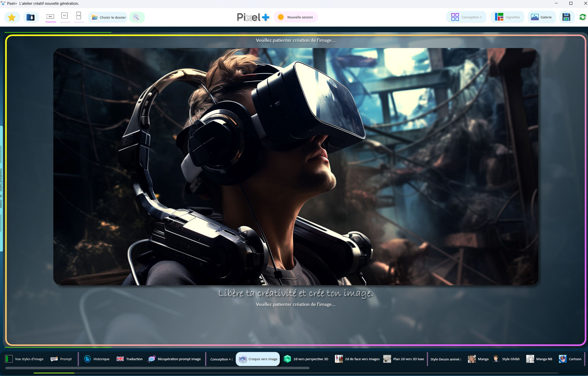Switch to the Vignettes view

click(507, 17)
